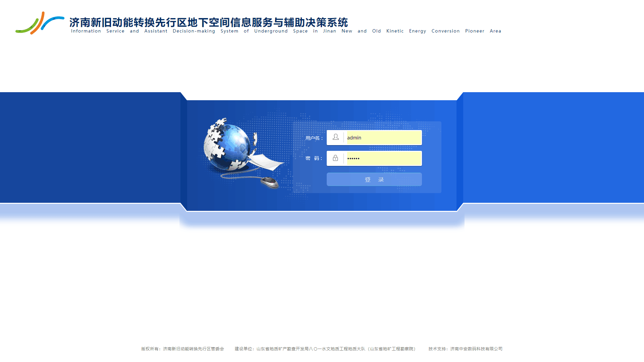Select the 建设单位 organization info text
The height and width of the screenshot is (362, 644).
[x=326, y=349]
